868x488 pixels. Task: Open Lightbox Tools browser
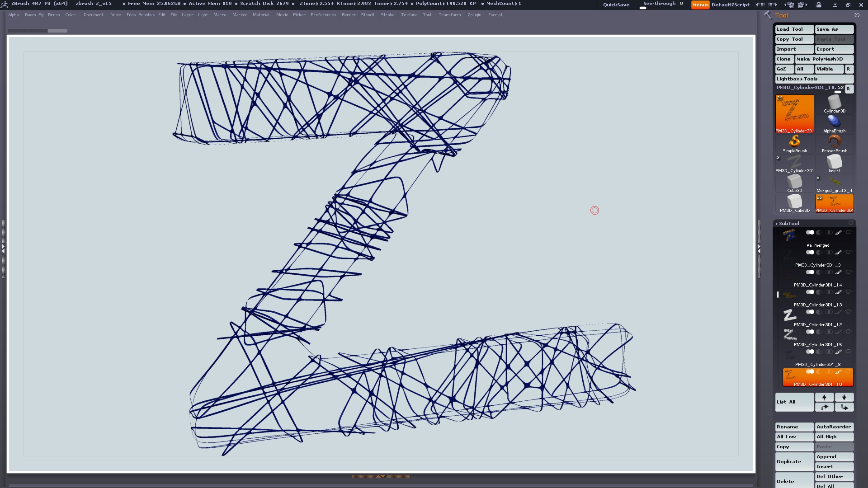point(797,79)
